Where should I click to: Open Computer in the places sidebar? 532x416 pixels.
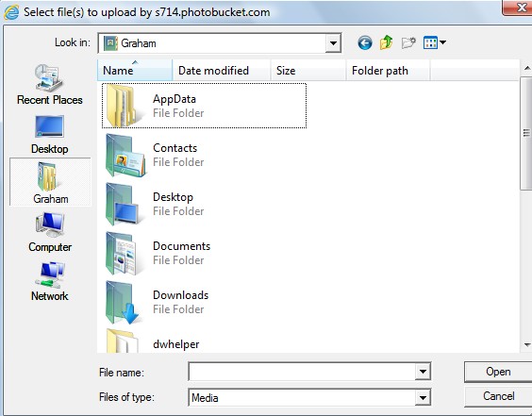point(50,233)
